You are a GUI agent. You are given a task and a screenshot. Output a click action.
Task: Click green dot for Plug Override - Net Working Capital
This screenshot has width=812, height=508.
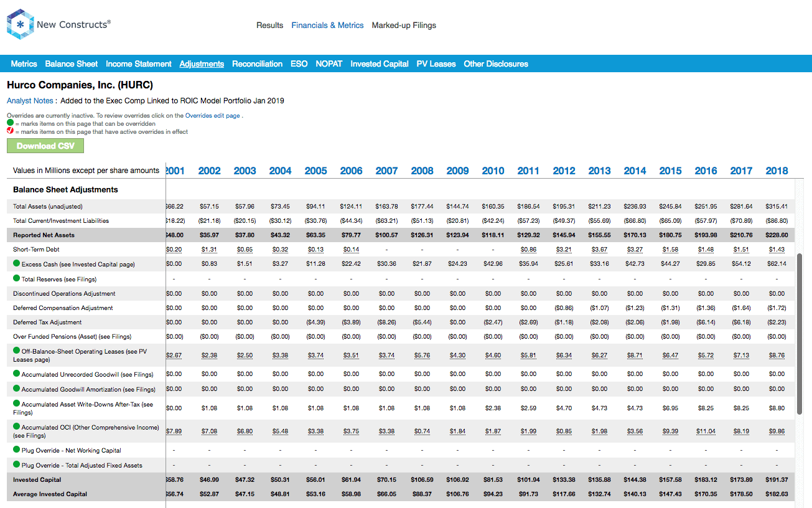(x=17, y=449)
